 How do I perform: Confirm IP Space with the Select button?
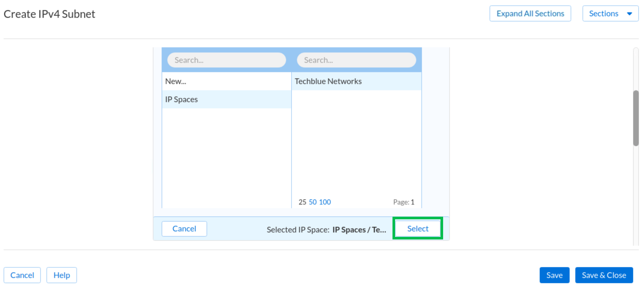click(418, 229)
